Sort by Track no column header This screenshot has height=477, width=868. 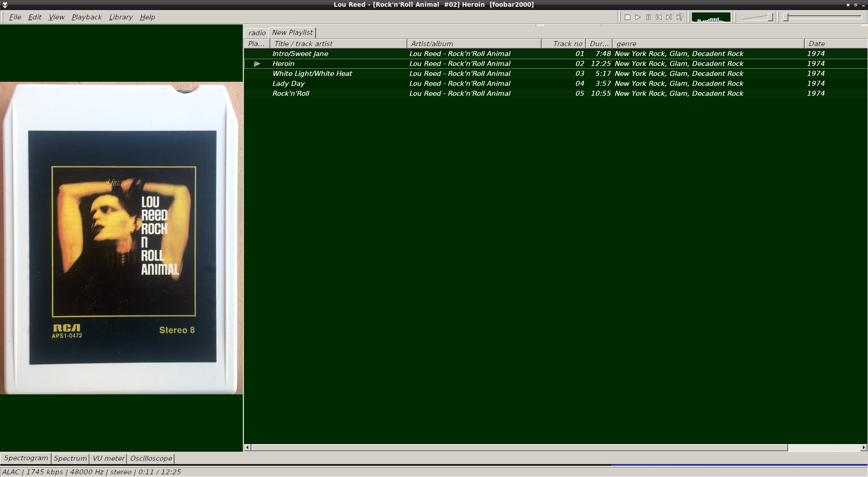564,44
